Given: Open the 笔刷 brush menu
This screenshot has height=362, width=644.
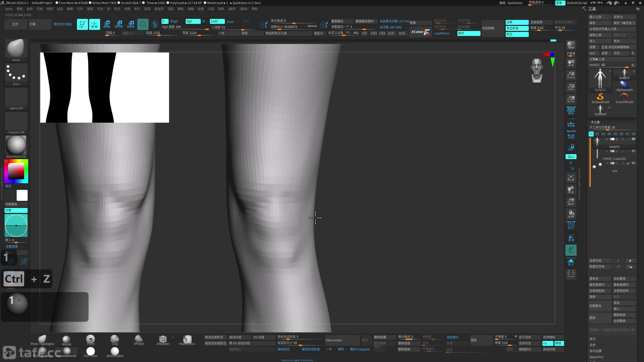Looking at the screenshot, I should pyautogui.click(x=19, y=9).
